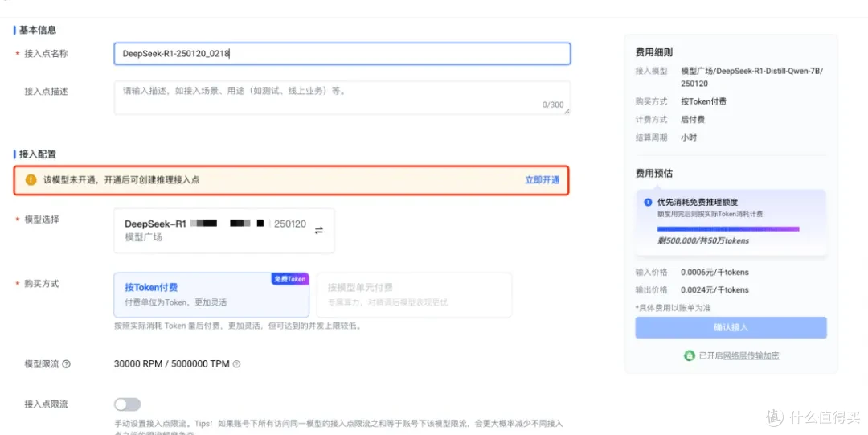Click the 后付费 billing value
868x435 pixels.
tap(693, 119)
